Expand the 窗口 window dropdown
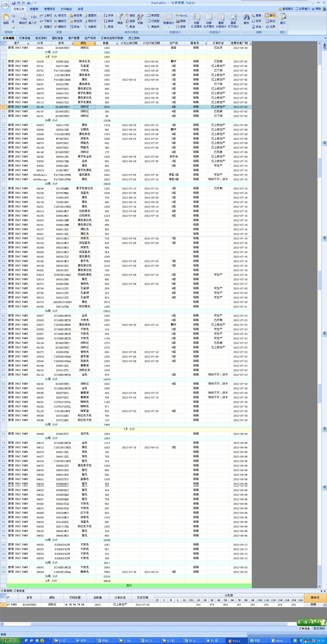The image size is (327, 644). (283, 27)
